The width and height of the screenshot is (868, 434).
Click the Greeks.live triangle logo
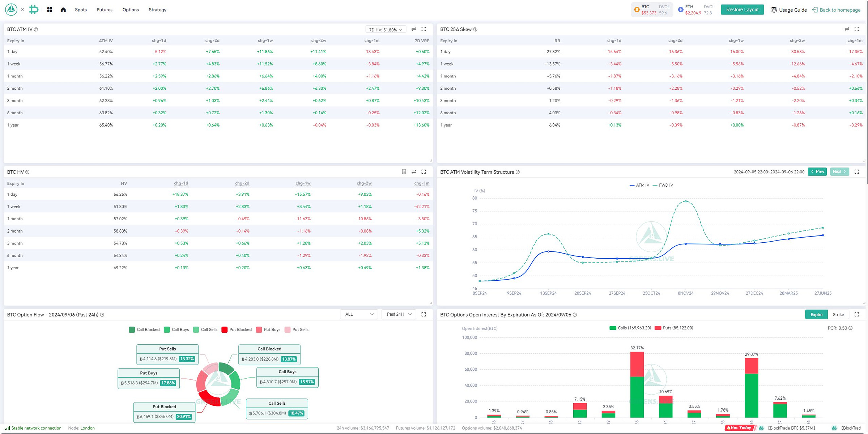tap(11, 10)
